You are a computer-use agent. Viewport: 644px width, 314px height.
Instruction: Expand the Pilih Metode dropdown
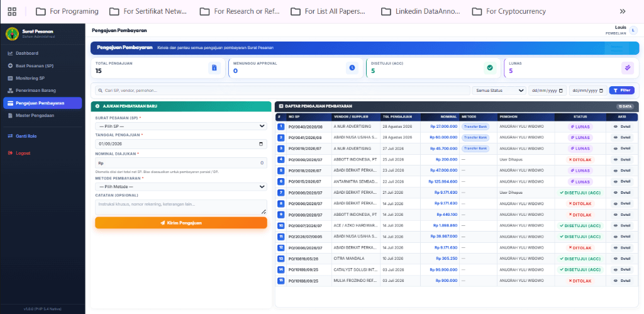[181, 187]
